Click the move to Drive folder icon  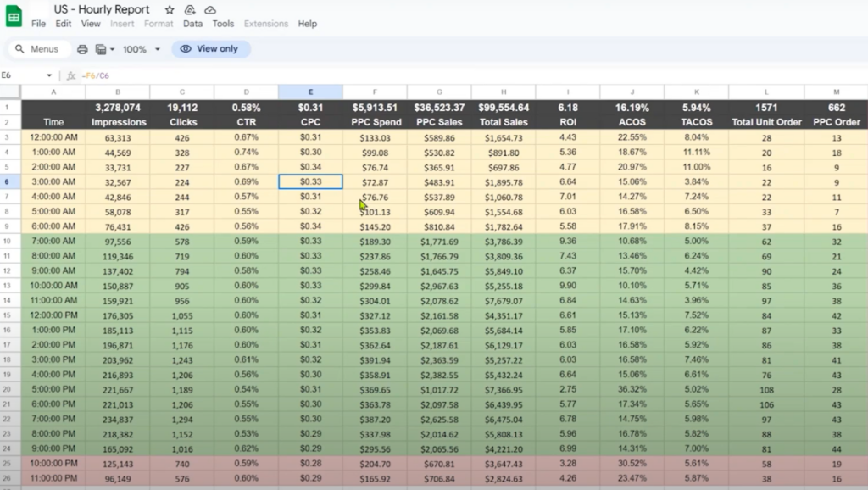[x=190, y=9]
